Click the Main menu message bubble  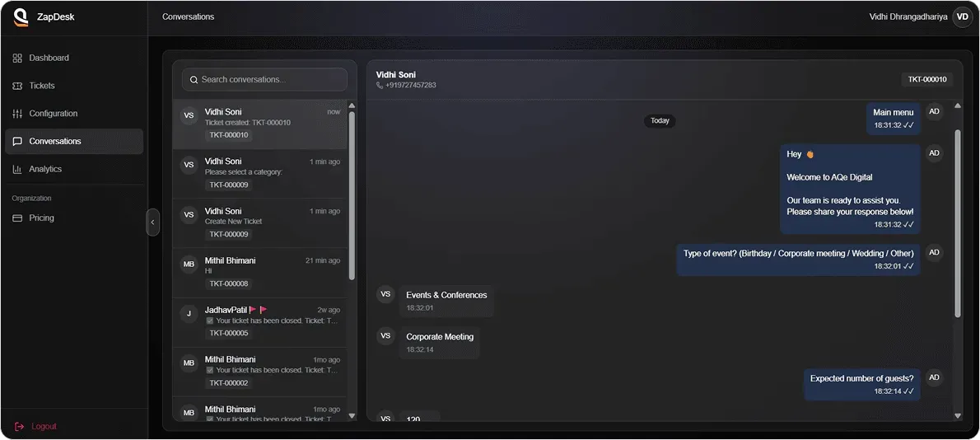click(894, 119)
